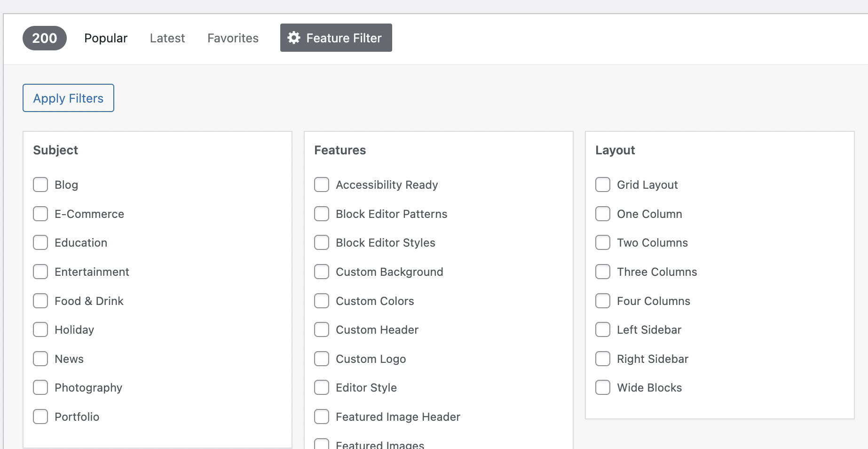Toggle Featured Image Header checkbox

322,417
